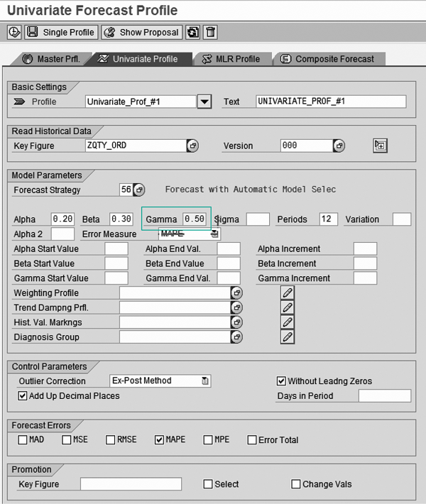This screenshot has width=426, height=504.
Task: Switch to the Master Prfl. tab
Action: tap(51, 59)
